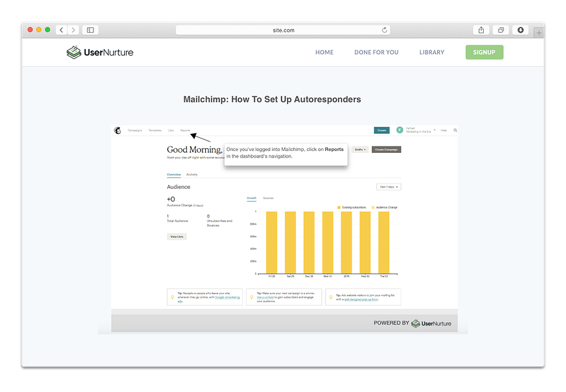This screenshot has height=392, width=566.
Task: Open the DONE FOR YOU navigation item
Action: point(376,52)
